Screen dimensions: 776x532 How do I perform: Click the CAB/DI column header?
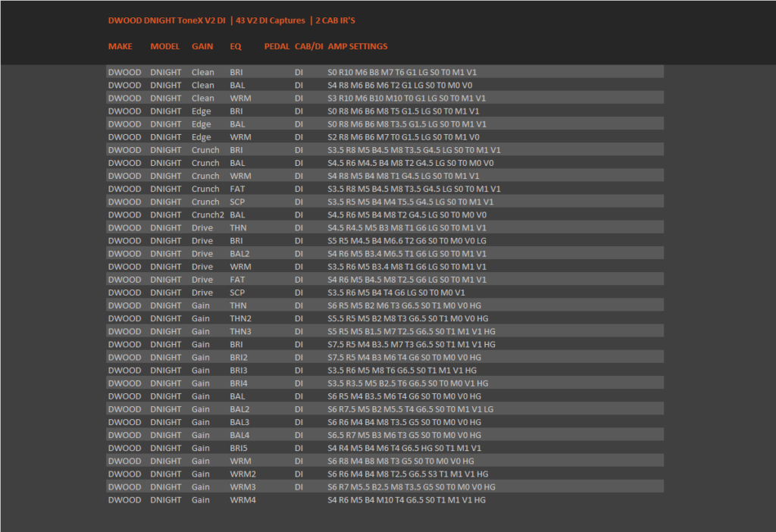point(309,46)
